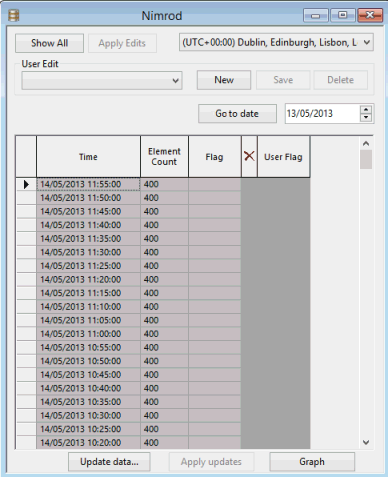Decrement the date with the down spinner
Screen dimensions: 388x477
coord(366,118)
